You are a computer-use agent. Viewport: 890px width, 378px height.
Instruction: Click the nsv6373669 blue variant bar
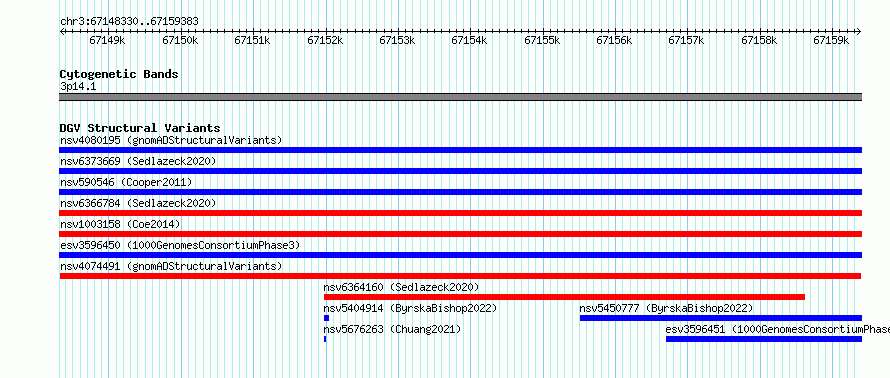tap(460, 171)
